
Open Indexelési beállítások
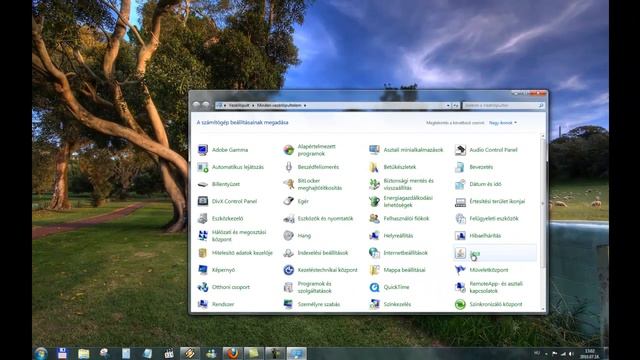click(x=316, y=253)
